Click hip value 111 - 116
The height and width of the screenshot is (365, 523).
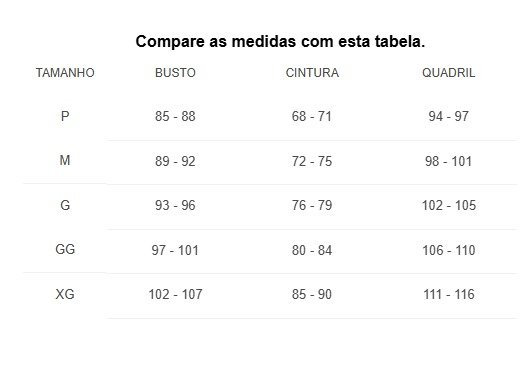449,294
